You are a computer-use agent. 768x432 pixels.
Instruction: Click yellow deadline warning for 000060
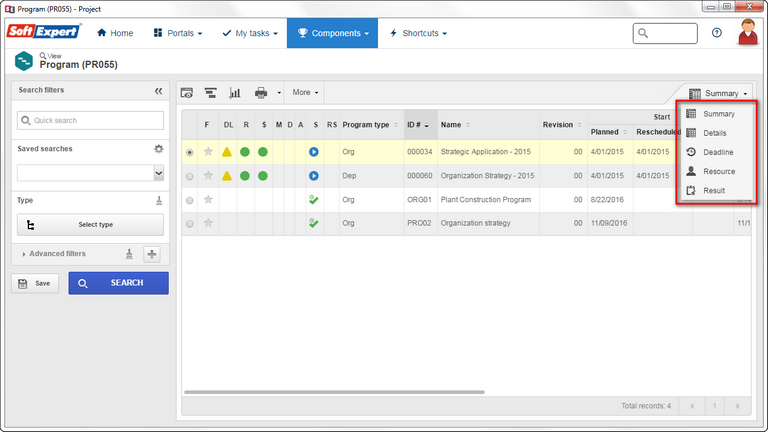tap(227, 175)
